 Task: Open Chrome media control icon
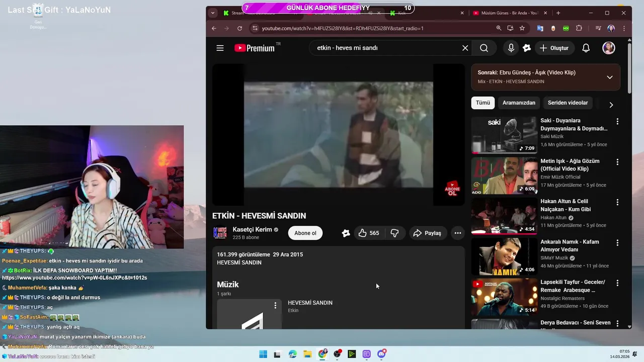[598, 28]
